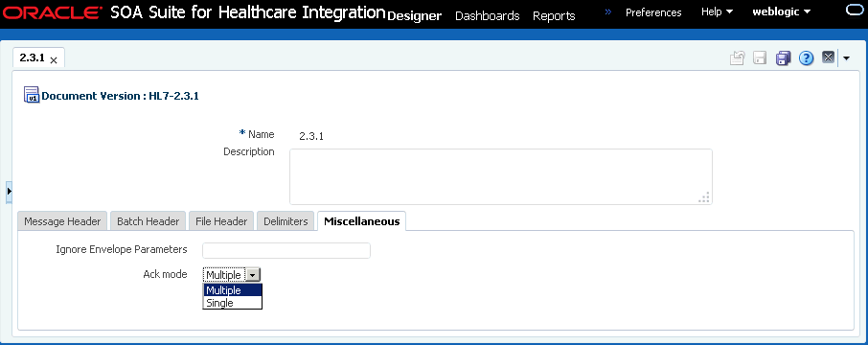868x345 pixels.
Task: Click the Oracle O logo icon at top right
Action: (856, 11)
